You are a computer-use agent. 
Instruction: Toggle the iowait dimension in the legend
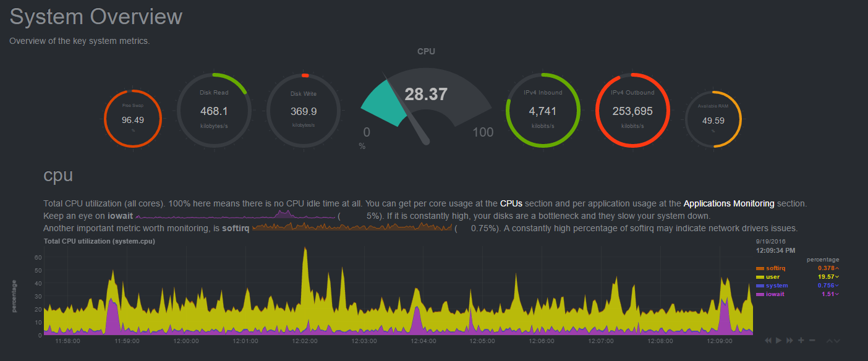[775, 294]
